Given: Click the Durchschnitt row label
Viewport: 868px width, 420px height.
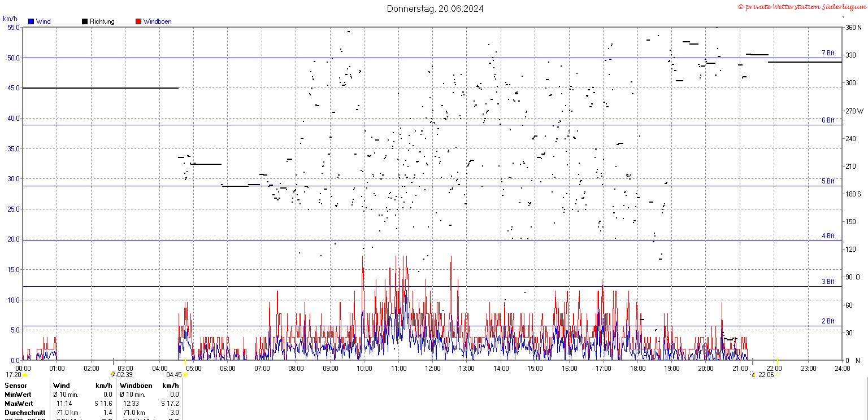Looking at the screenshot, I should tap(25, 413).
